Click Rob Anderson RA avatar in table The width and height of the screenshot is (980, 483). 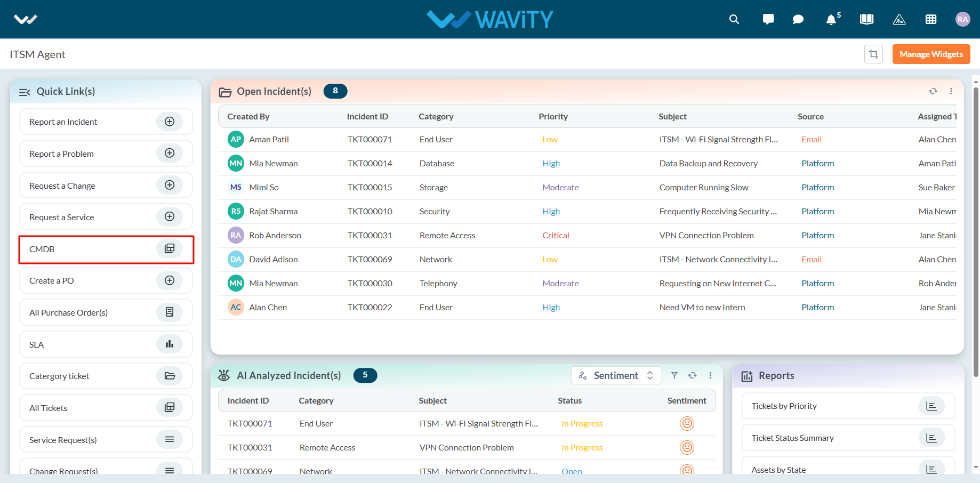pos(236,235)
